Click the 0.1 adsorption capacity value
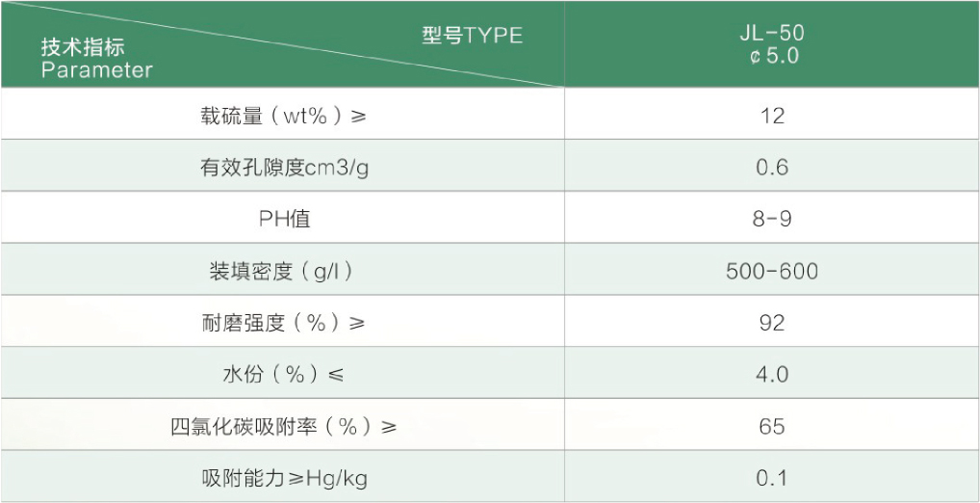 [772, 479]
